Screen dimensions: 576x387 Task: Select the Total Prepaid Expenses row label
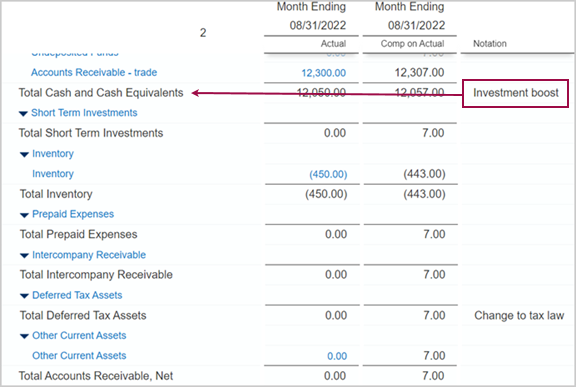point(79,234)
